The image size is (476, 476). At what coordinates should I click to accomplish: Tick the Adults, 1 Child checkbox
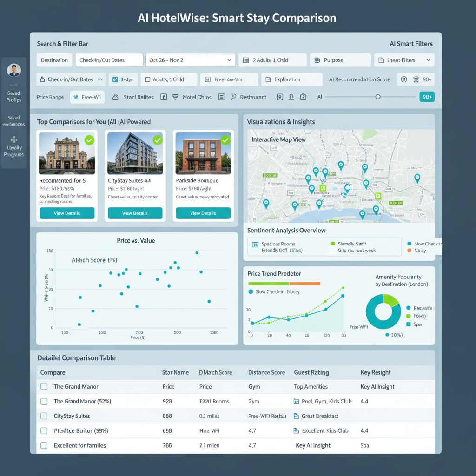147,79
